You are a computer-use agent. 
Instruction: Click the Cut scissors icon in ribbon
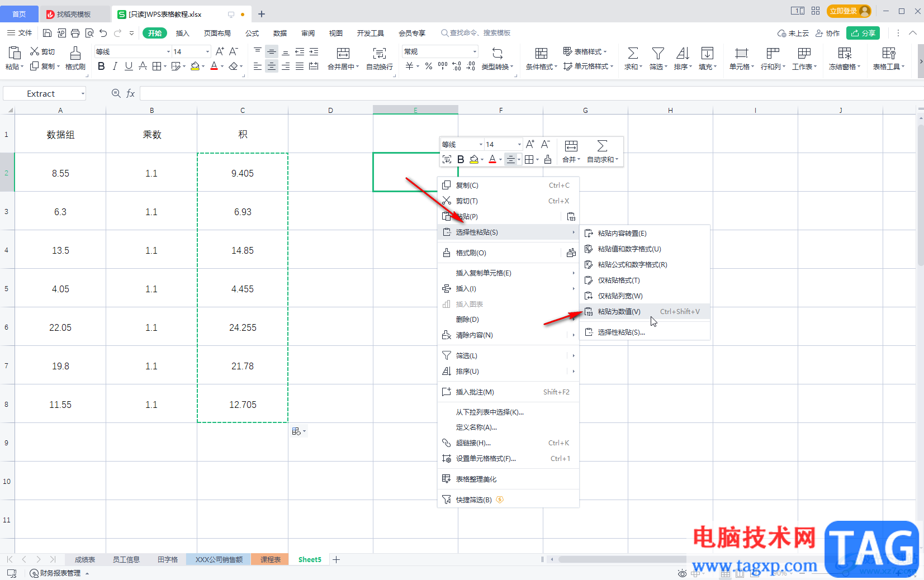point(35,51)
